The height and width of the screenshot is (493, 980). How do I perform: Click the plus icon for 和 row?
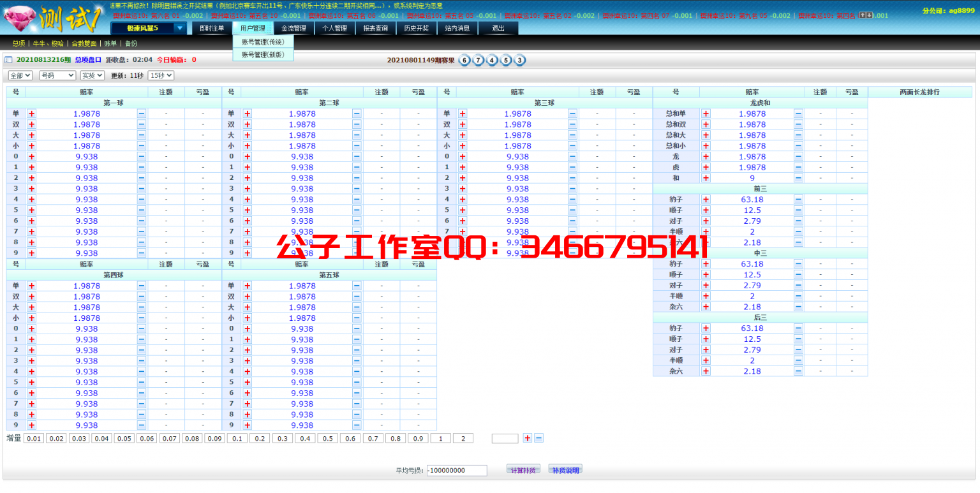point(706,179)
